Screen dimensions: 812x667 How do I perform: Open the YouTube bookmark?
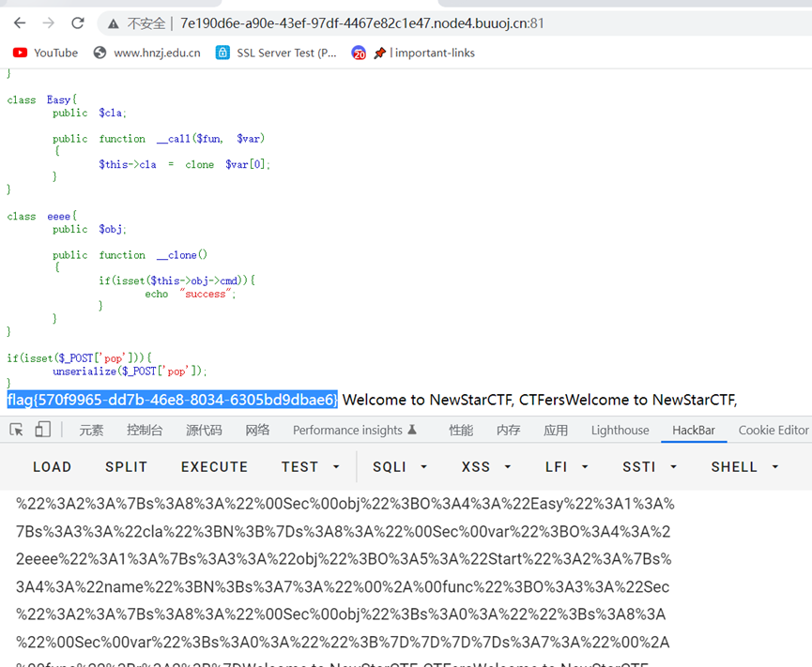coord(46,53)
